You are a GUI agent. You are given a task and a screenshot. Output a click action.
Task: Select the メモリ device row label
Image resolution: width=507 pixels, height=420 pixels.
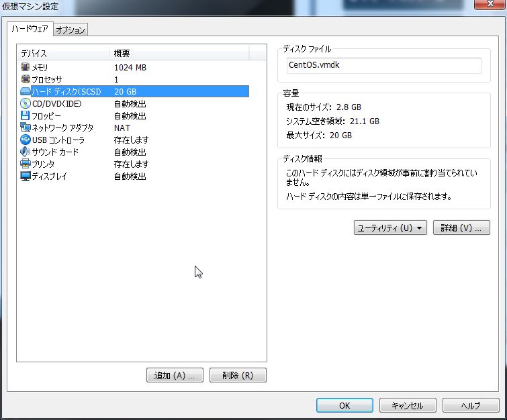(40, 68)
